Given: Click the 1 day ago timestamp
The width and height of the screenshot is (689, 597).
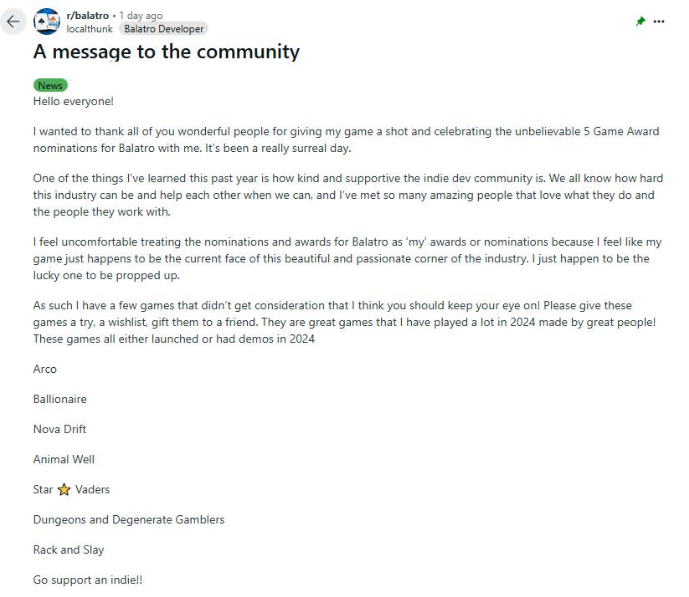Looking at the screenshot, I should click(x=141, y=15).
